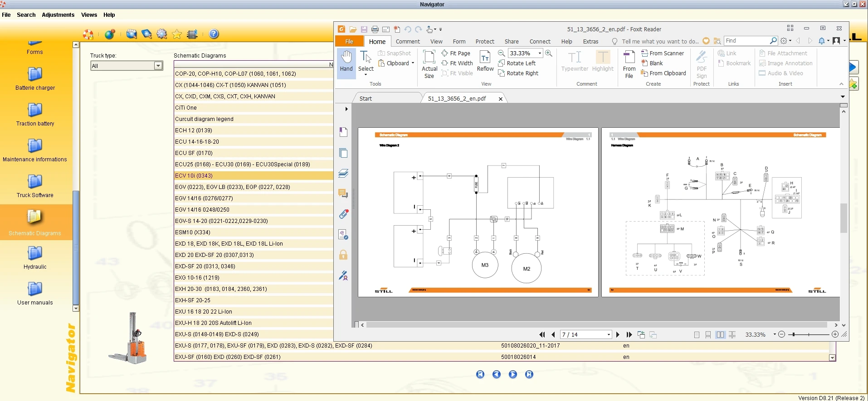Click the status bar zoom out minus
Viewport: 868px width, 401px height.
tap(781, 335)
